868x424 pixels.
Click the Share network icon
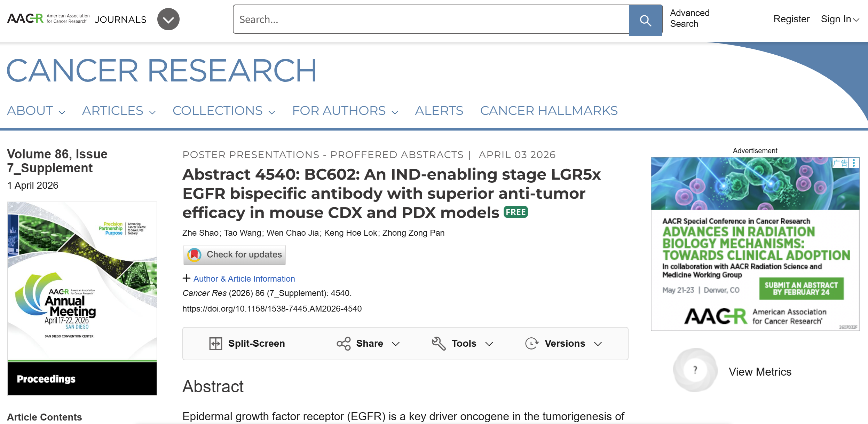tap(344, 344)
